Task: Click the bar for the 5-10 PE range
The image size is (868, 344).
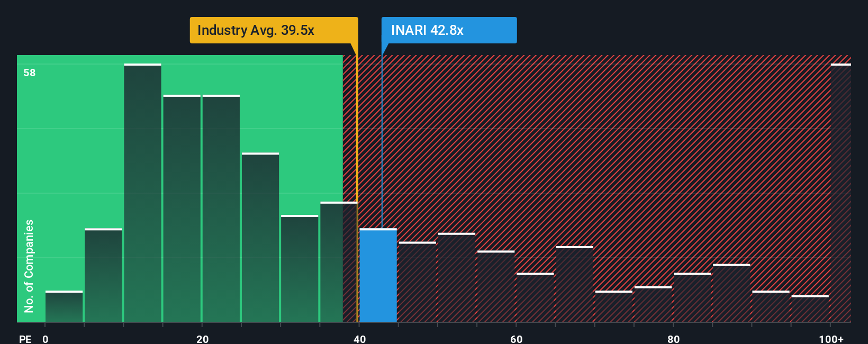Action: [103, 275]
